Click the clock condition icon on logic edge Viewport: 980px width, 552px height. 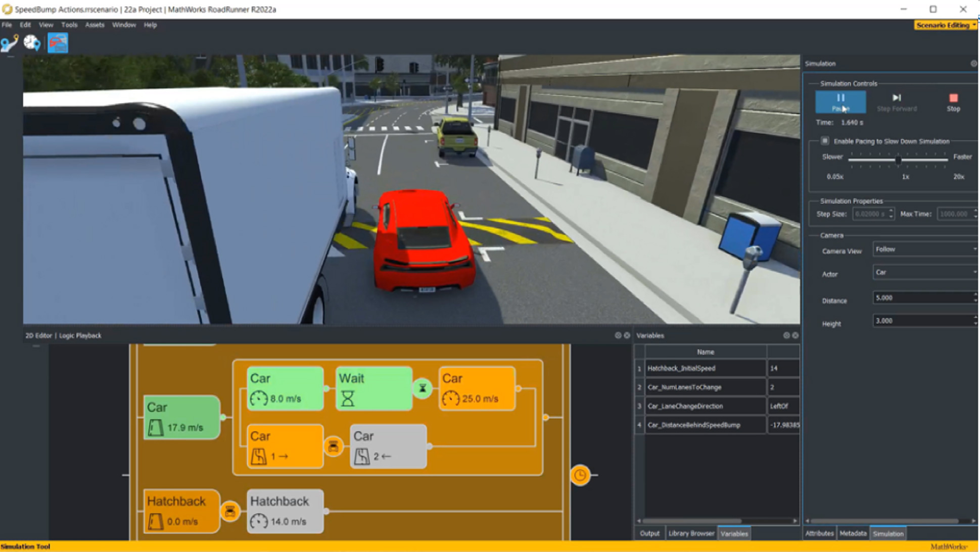[580, 475]
